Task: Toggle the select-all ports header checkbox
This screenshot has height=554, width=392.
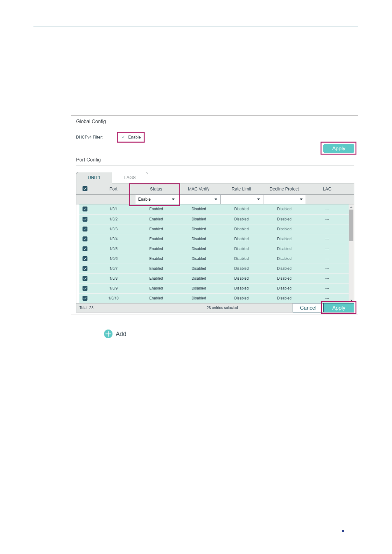Action: point(85,189)
